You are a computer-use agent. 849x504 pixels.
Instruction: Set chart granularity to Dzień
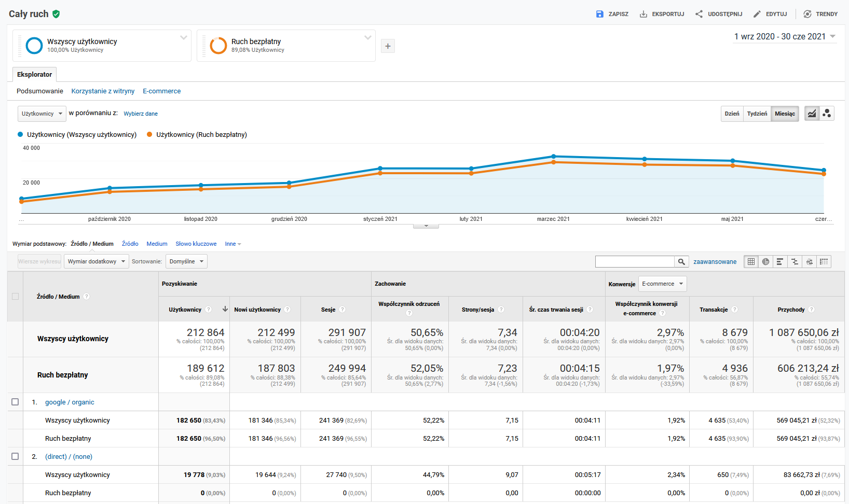732,114
